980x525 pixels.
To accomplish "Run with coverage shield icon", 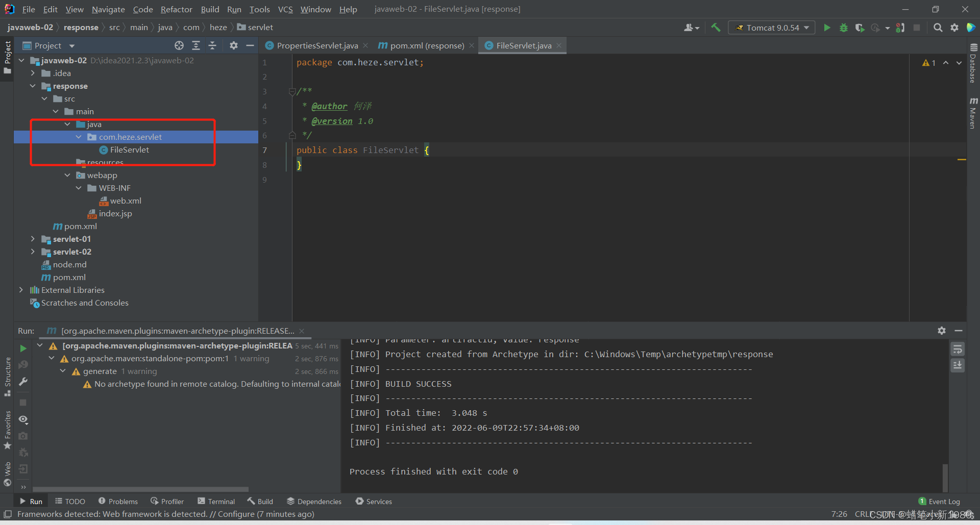I will tap(860, 28).
